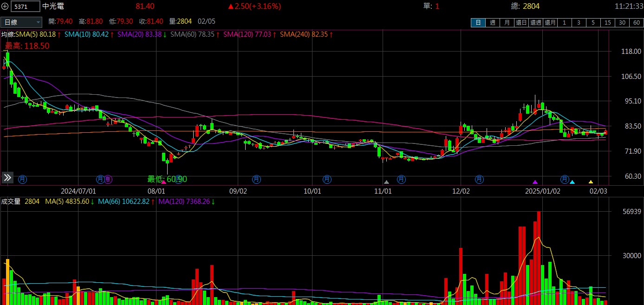Click the SMA(20) purple moving average label

click(x=139, y=34)
